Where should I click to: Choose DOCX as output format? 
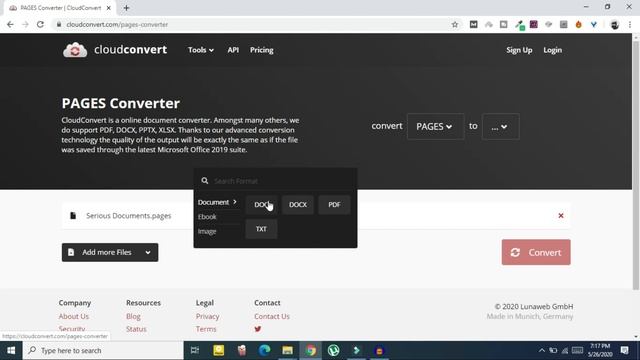pyautogui.click(x=298, y=204)
